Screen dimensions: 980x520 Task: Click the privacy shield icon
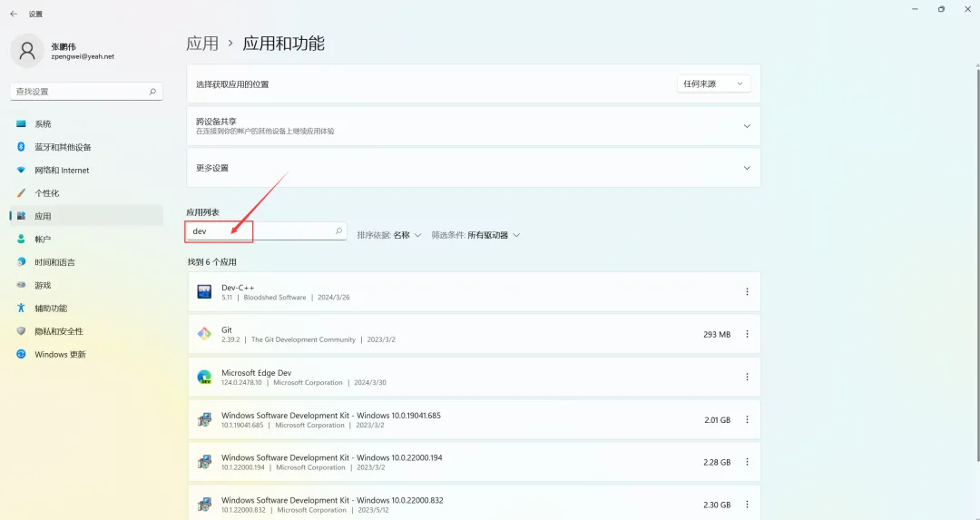tap(21, 331)
